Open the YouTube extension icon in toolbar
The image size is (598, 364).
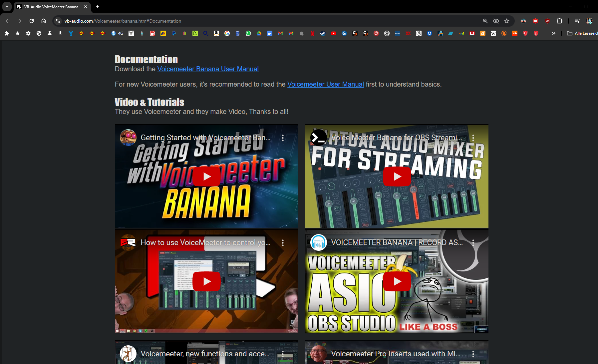(535, 21)
